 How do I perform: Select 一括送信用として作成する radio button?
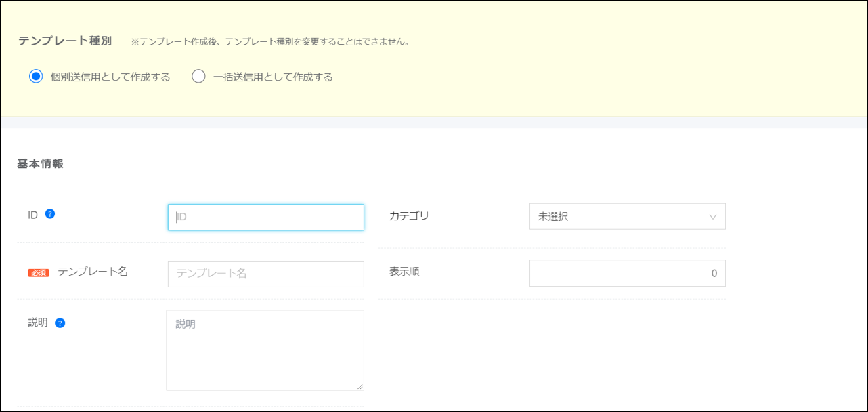[x=198, y=77]
